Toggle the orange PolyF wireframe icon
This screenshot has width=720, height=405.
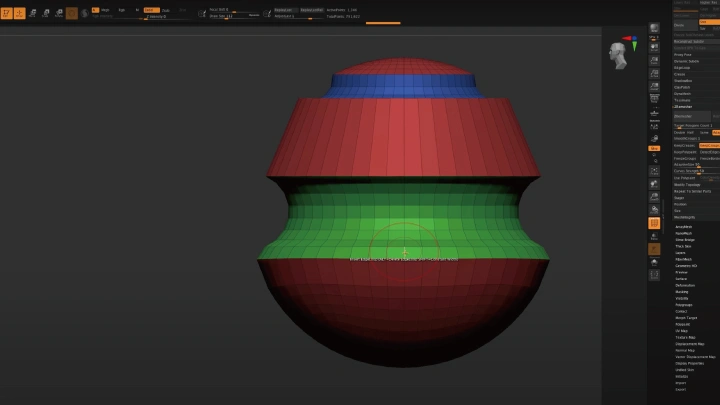pyautogui.click(x=654, y=223)
